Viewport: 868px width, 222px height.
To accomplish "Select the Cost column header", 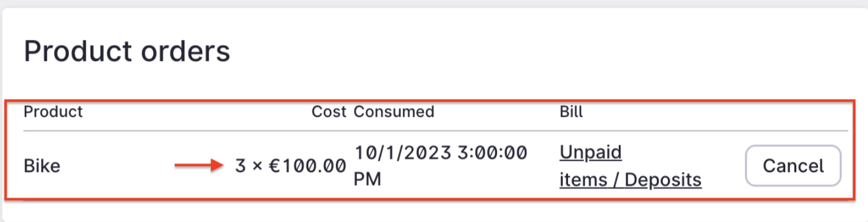I will click(x=329, y=112).
